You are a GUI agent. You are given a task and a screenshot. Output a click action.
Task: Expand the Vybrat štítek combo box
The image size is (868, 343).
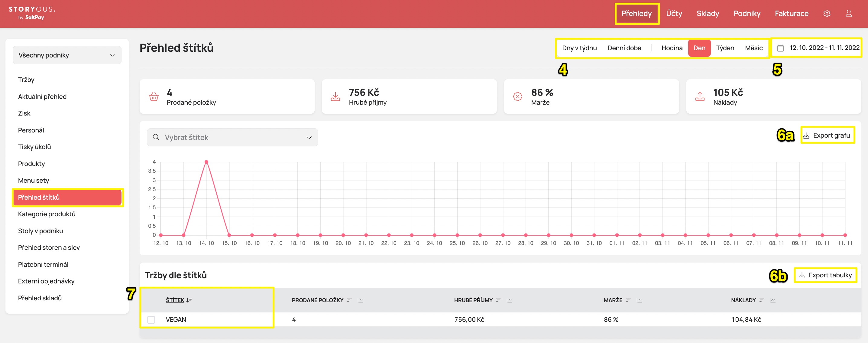click(232, 137)
